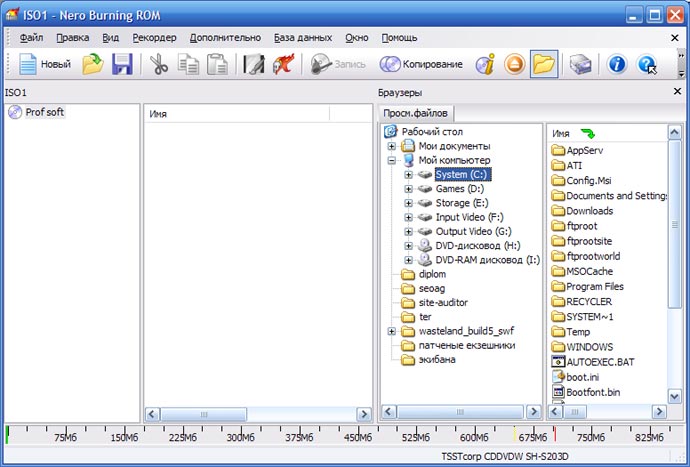Viewport: 690px width, 467px height.
Task: Show disc info icon
Action: (x=485, y=64)
